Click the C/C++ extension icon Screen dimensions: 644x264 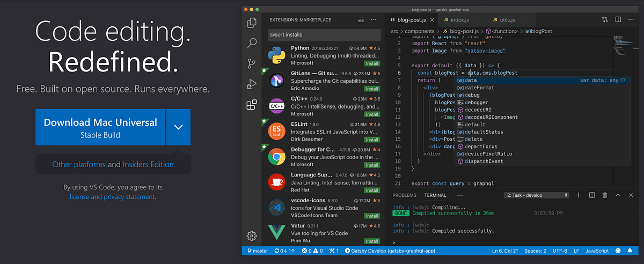coord(277,106)
